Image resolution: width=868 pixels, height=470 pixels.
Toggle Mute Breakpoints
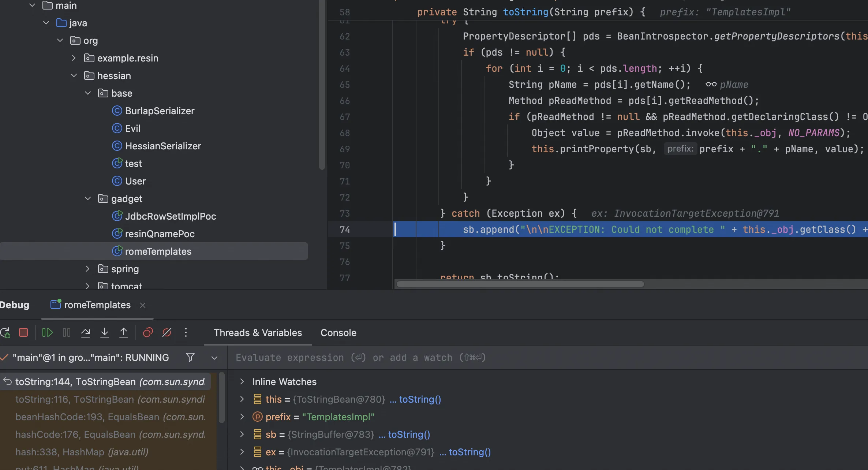point(167,333)
